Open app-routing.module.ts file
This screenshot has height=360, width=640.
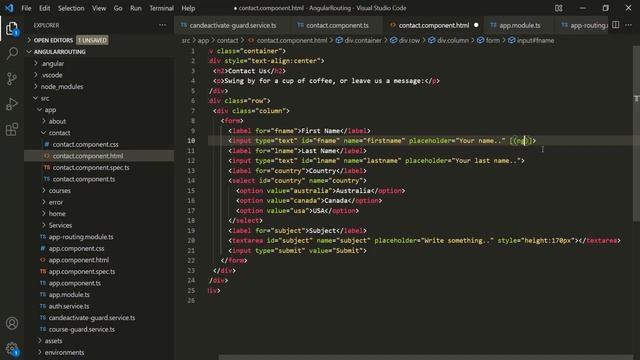click(x=81, y=237)
